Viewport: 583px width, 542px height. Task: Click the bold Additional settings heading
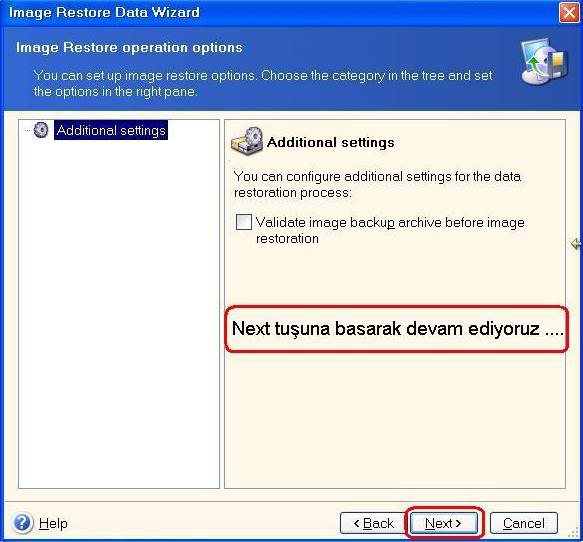pos(331,142)
